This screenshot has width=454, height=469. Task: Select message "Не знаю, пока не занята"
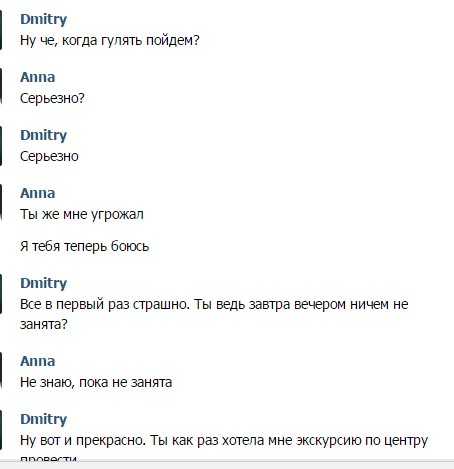click(x=96, y=382)
